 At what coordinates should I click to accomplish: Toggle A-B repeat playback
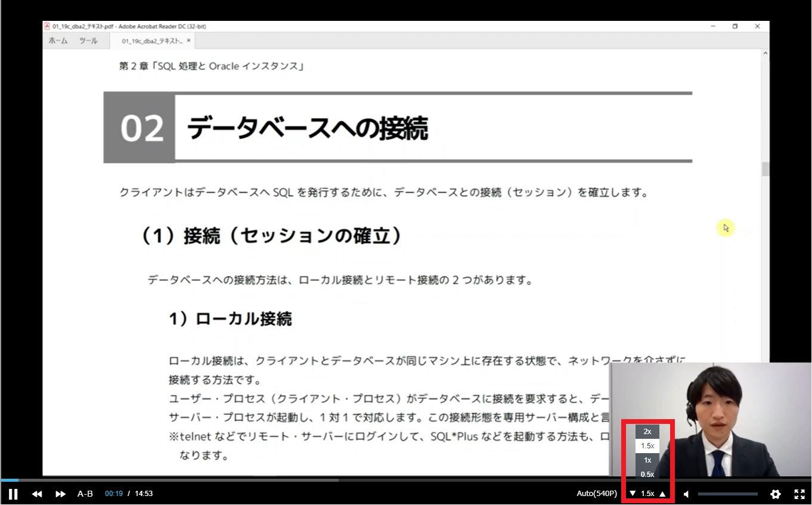[x=85, y=494]
